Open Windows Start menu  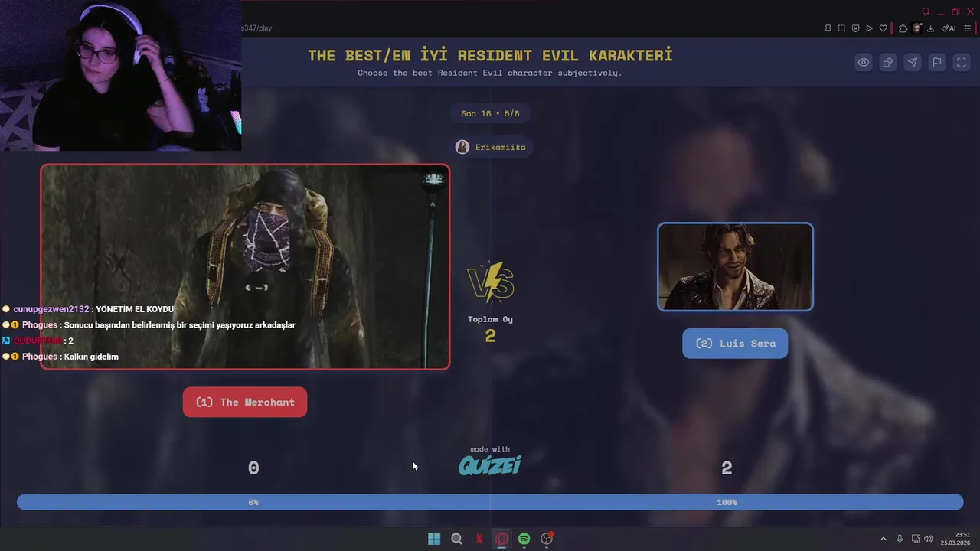pos(434,539)
